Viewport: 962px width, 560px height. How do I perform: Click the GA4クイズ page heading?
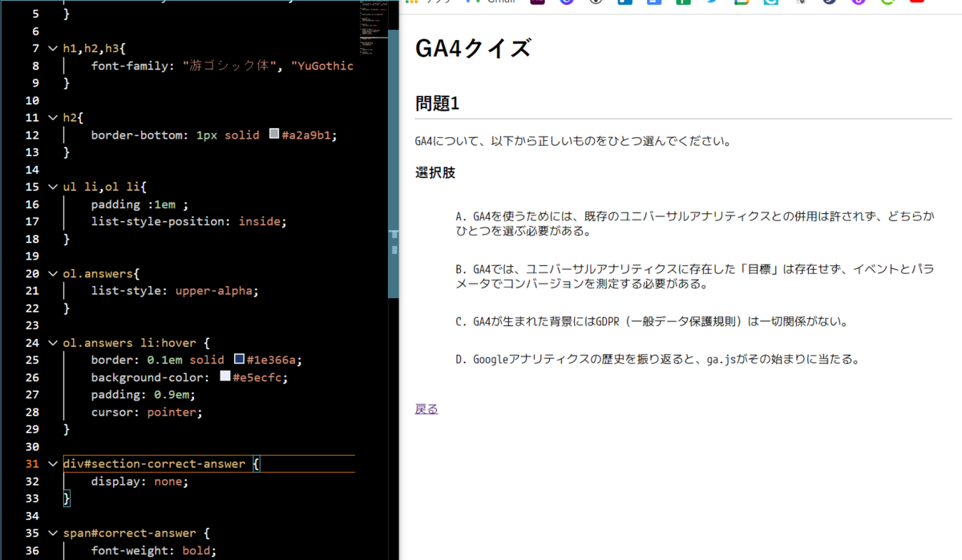473,48
